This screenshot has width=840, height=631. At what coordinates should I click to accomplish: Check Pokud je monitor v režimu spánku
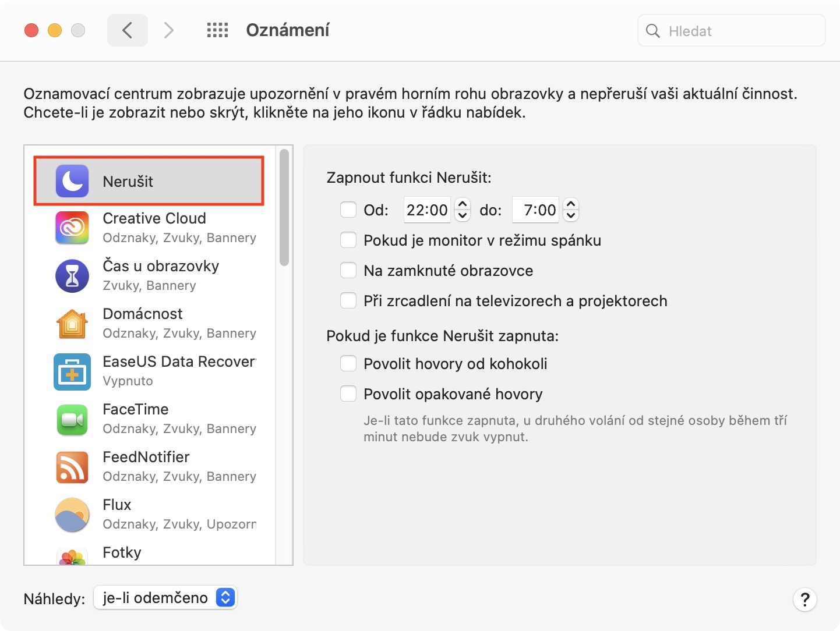[348, 240]
